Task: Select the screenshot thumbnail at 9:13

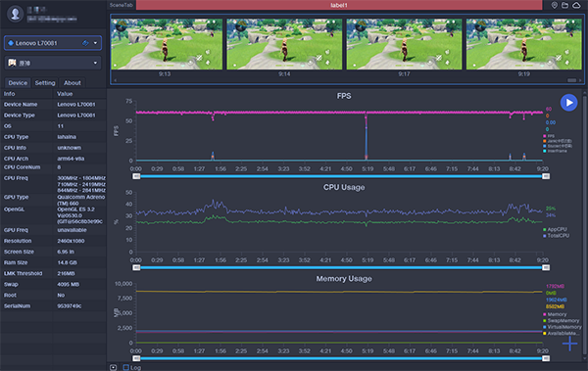Action: pos(167,44)
